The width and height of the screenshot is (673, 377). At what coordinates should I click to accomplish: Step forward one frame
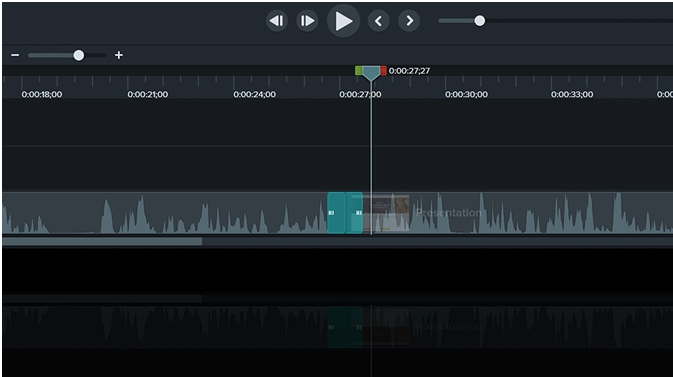click(x=307, y=21)
